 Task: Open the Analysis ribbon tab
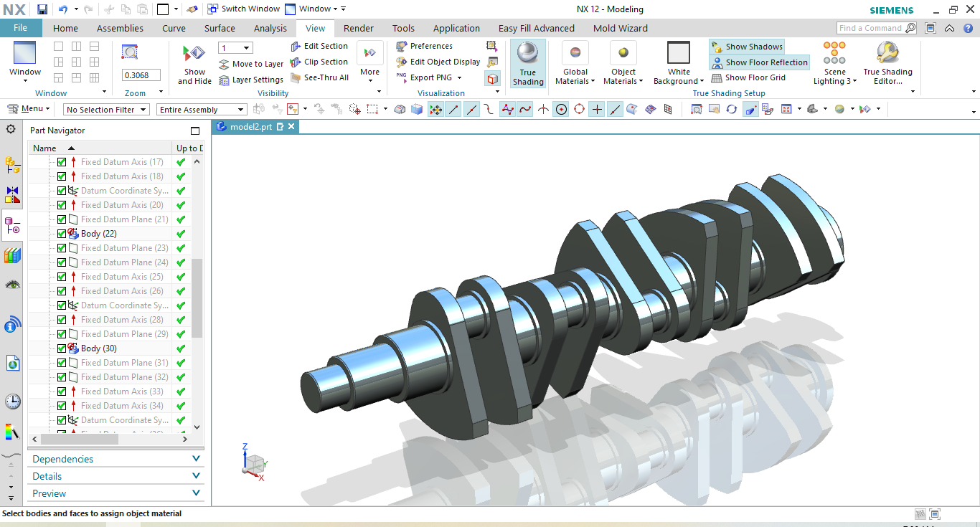point(270,28)
